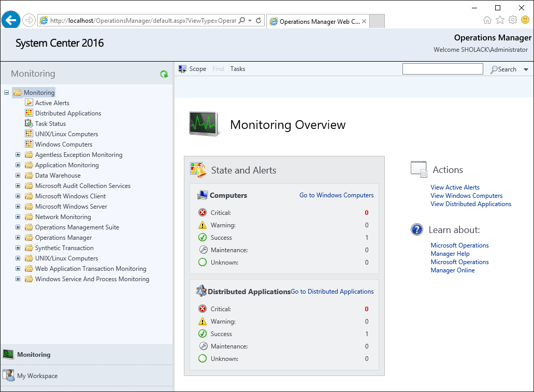Collapse the root Monitoring tree node

(x=6, y=92)
